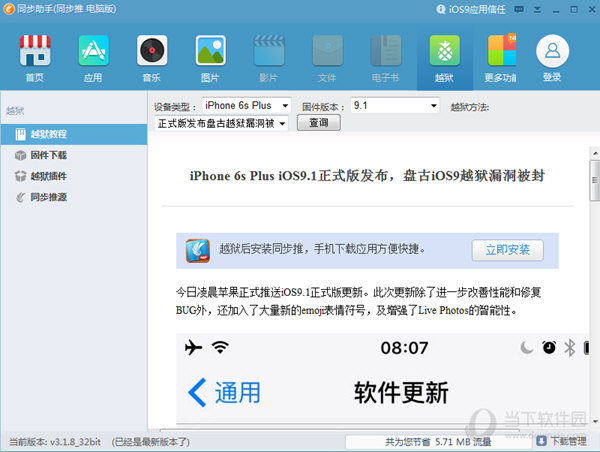
Task: Select 越狱教程 in the sidebar
Action: (74, 134)
